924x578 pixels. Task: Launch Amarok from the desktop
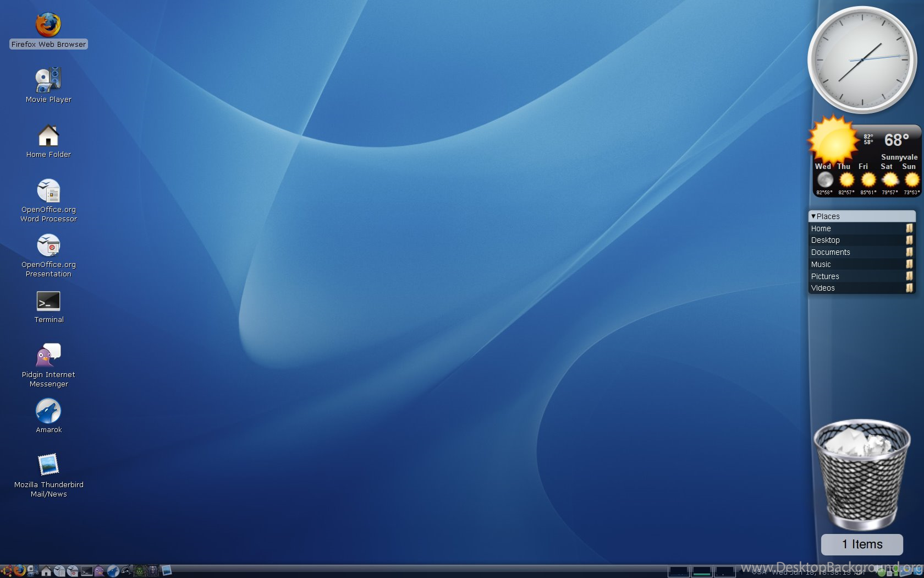point(48,411)
